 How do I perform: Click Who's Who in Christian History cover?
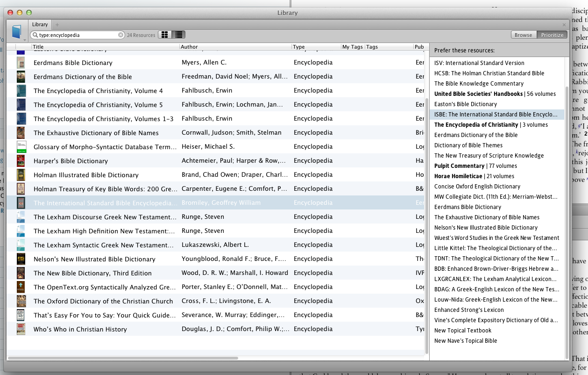(x=21, y=329)
